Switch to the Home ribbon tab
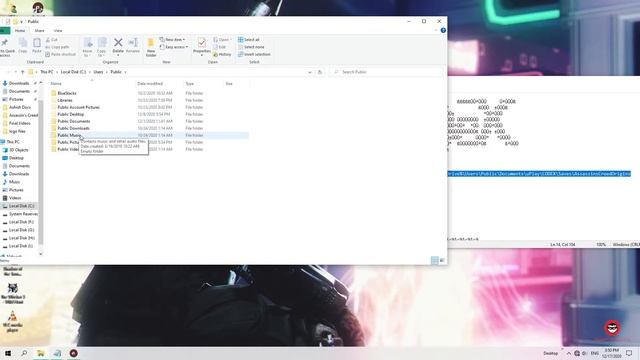The width and height of the screenshot is (640, 360). click(20, 31)
